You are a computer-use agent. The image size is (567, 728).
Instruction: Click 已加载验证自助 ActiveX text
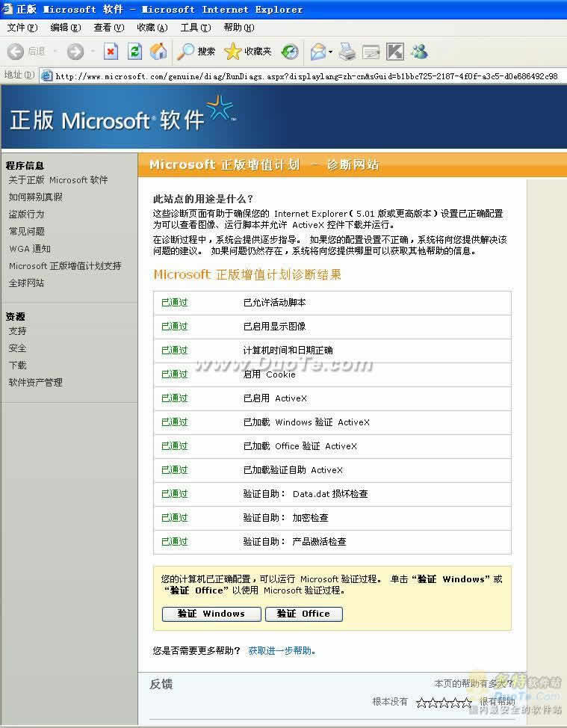coord(294,470)
